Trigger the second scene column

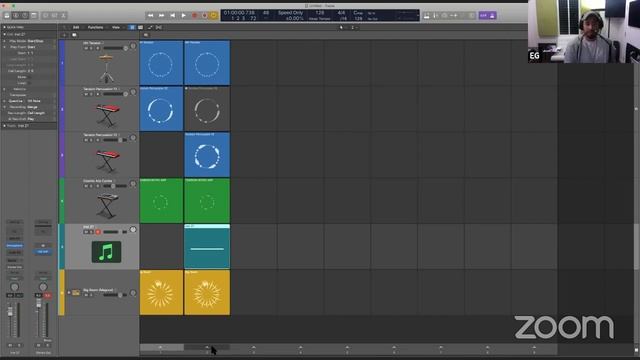[207, 347]
